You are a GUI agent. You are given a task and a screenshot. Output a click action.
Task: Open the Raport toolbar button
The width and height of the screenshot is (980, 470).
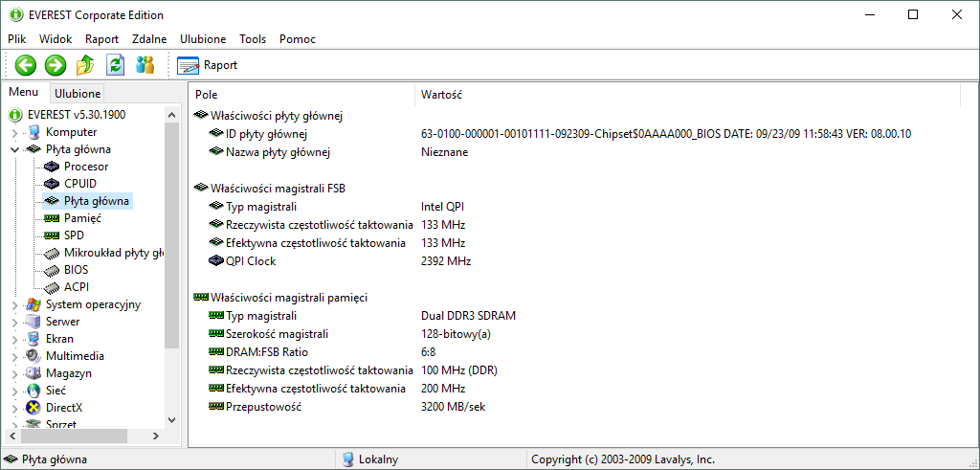click(208, 65)
